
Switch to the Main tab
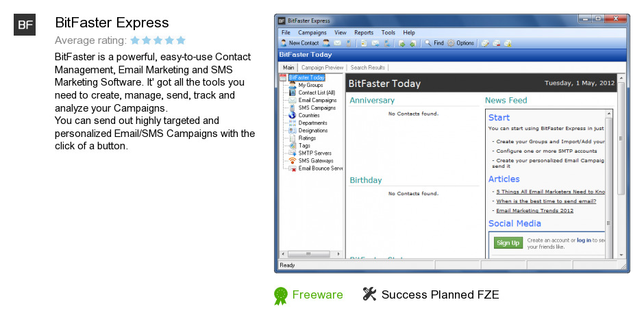click(288, 67)
